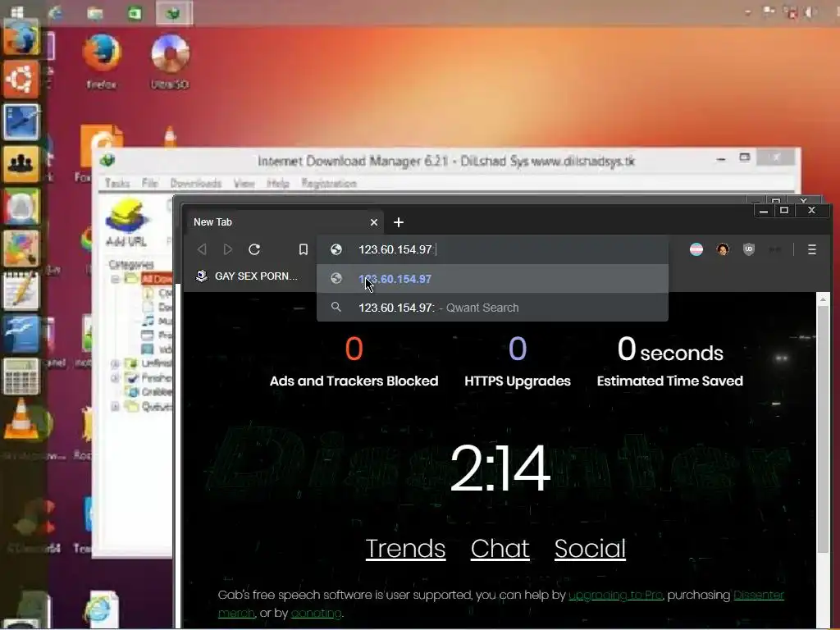This screenshot has height=630, width=840.
Task: Follow the upgrading to Pro link
Action: tap(615, 596)
